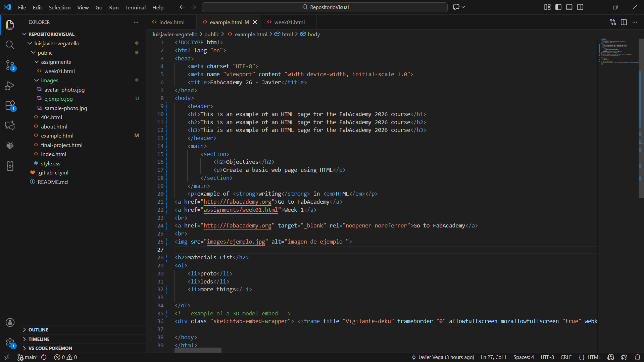Open the Accounts menu icon
Screen dimensions: 644x362
tap(10, 322)
